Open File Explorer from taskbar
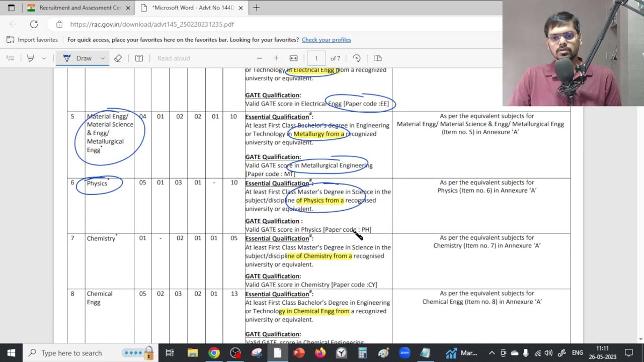644x362 pixels. 192,352
